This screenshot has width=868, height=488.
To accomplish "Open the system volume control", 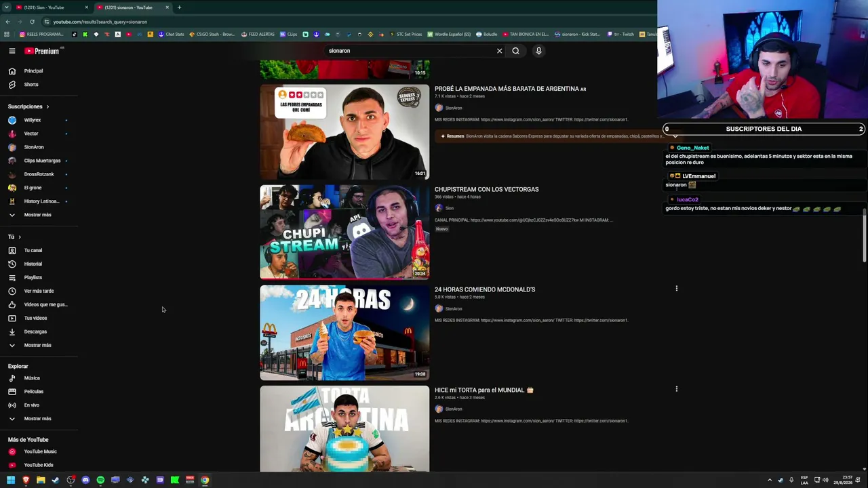I will click(825, 481).
